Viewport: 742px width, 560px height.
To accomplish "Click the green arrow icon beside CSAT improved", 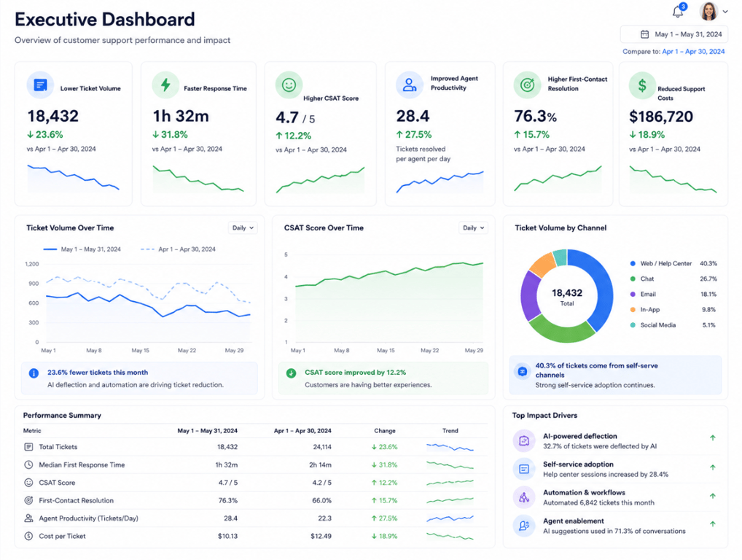I will 291,373.
